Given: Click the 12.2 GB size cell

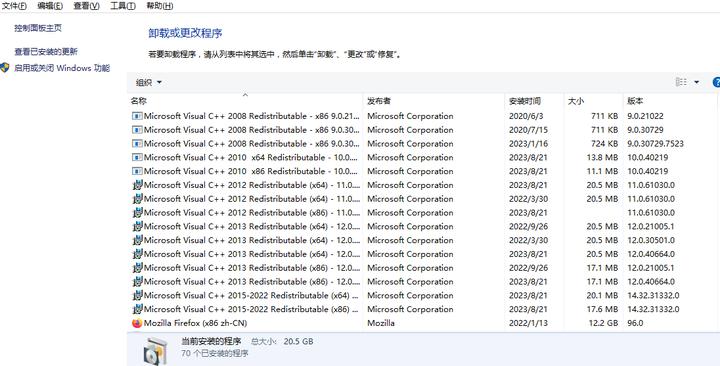Looking at the screenshot, I should [x=603, y=323].
